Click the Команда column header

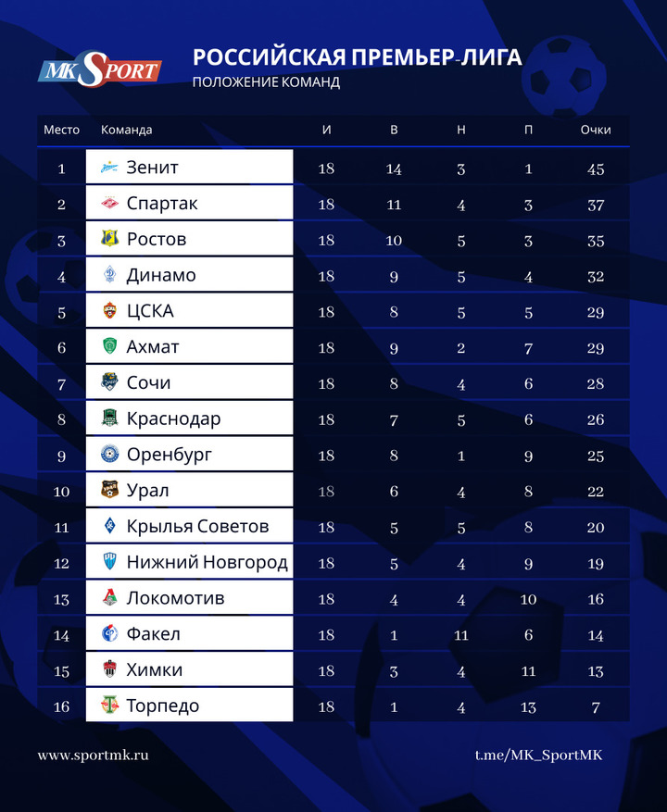pyautogui.click(x=126, y=130)
